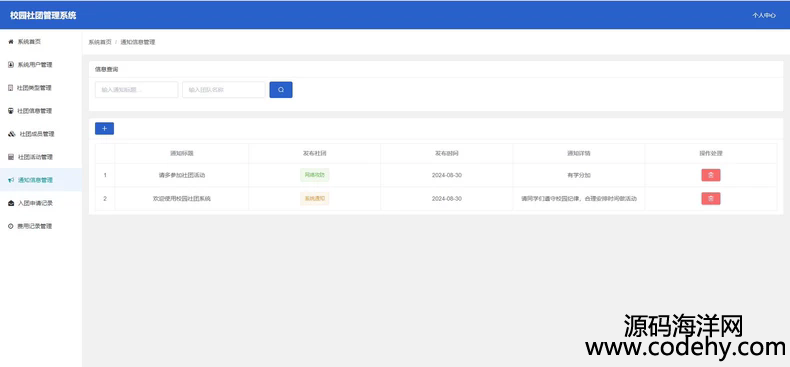Click the user icon beside 系统用户管理
This screenshot has height=367, width=790.
(11, 65)
